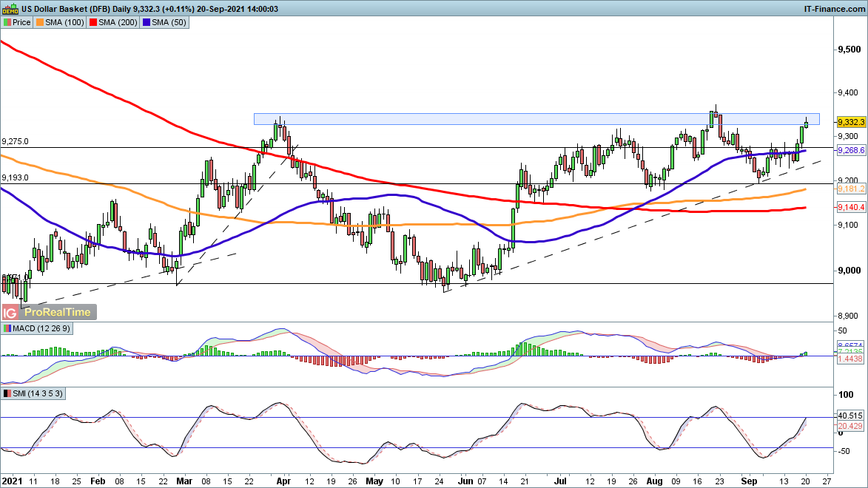The image size is (868, 488).
Task: Click the Aug label on time axis
Action: coord(655,481)
